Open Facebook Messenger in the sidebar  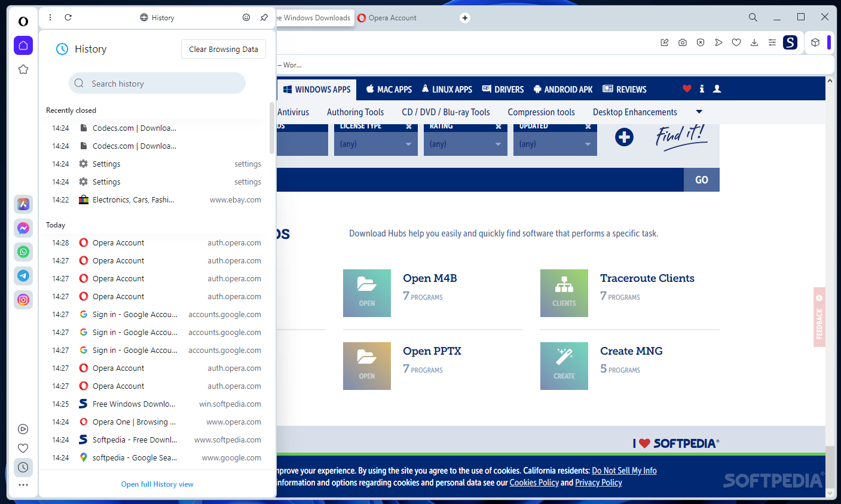pos(23,228)
